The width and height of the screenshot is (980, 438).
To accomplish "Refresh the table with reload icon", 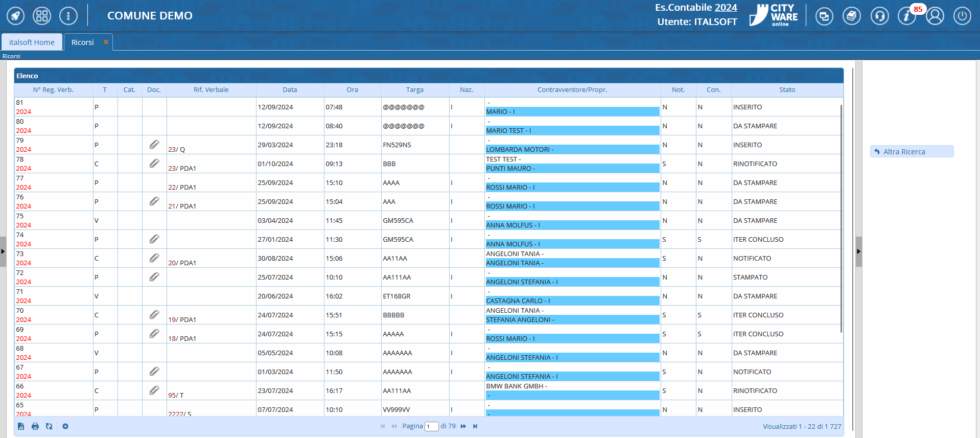I will (49, 426).
